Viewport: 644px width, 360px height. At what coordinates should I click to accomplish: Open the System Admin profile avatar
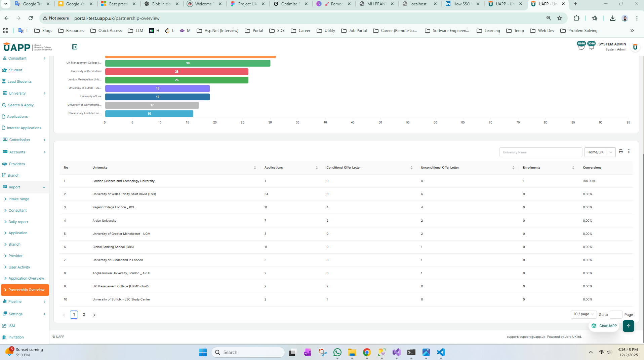coord(635,47)
